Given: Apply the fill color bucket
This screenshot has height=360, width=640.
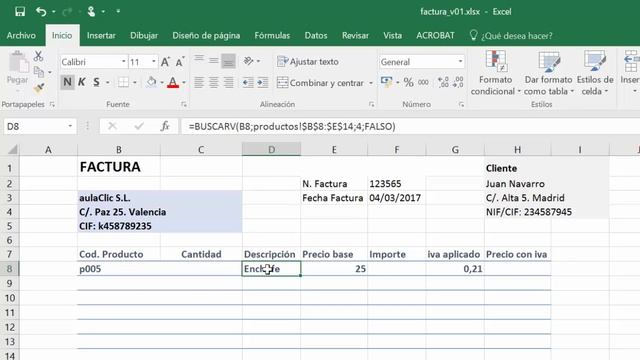Looking at the screenshot, I should pos(151,82).
